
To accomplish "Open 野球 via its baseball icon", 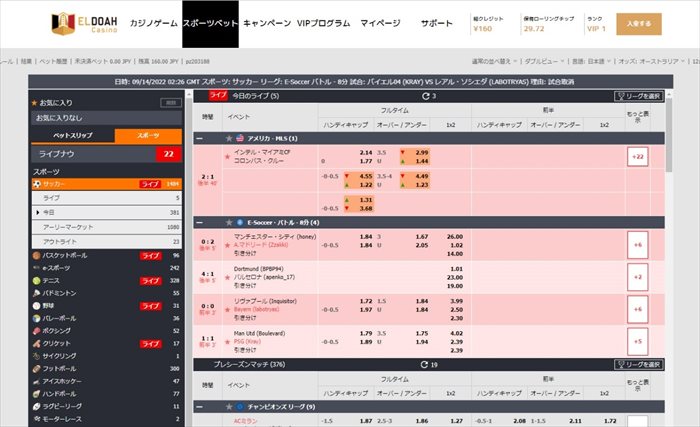I will (37, 306).
